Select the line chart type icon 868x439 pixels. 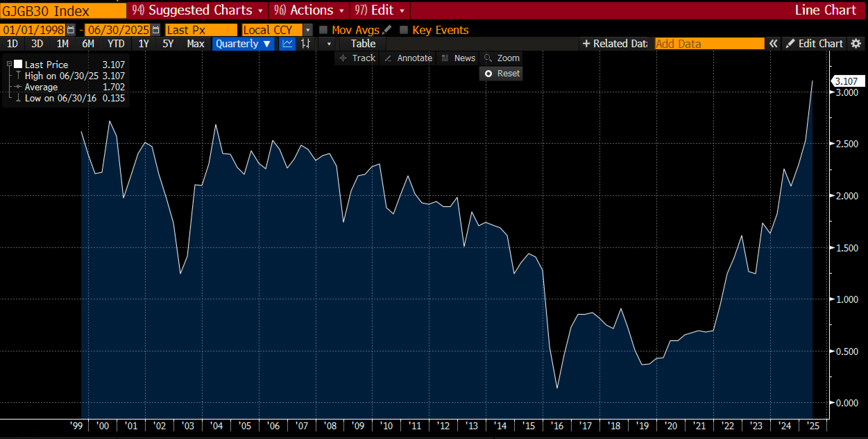(x=287, y=44)
